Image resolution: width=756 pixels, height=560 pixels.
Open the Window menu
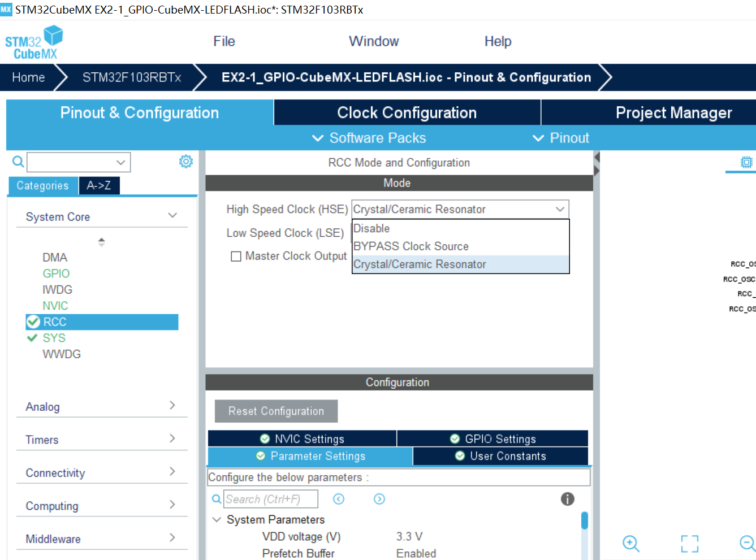point(374,41)
